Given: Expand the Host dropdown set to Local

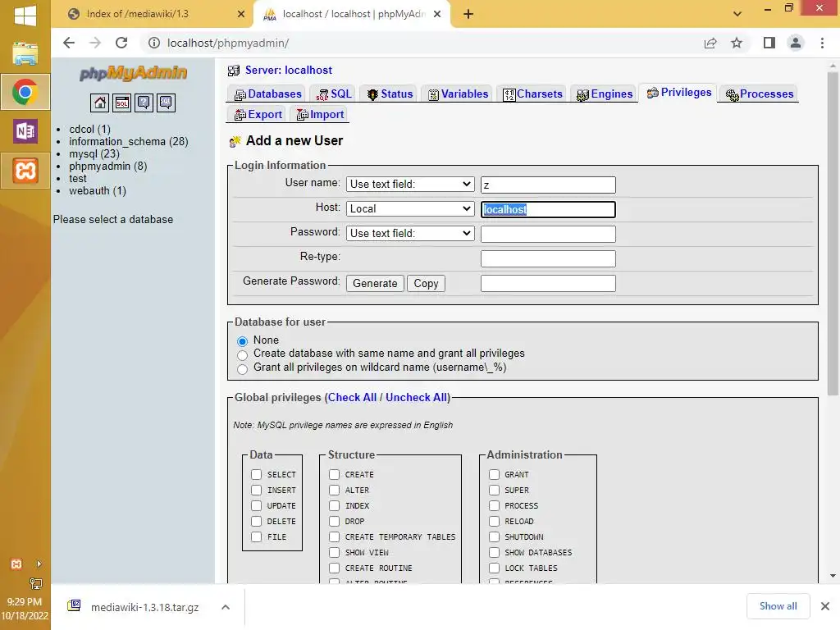Looking at the screenshot, I should 410,209.
